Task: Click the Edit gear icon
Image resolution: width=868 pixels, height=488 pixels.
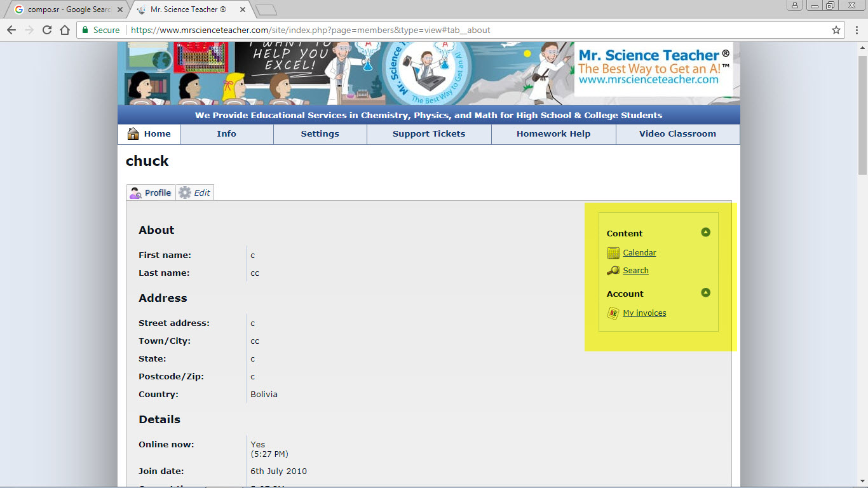Action: pos(185,193)
